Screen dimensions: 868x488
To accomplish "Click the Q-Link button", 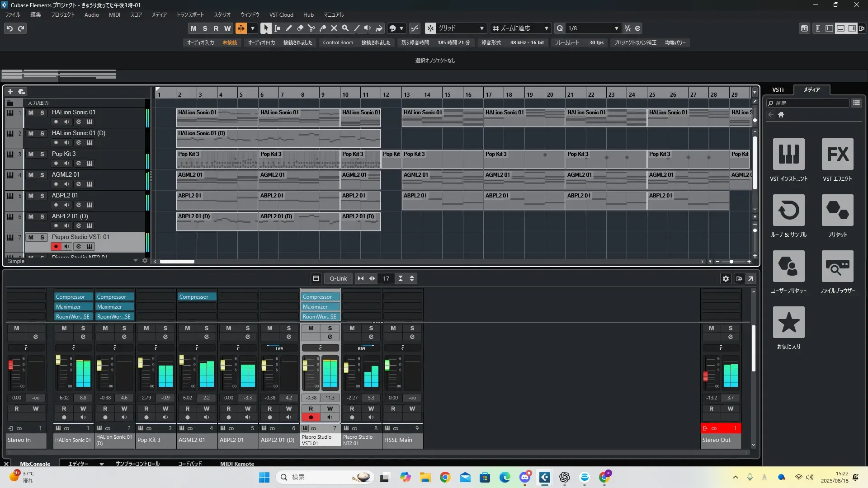I will 338,279.
